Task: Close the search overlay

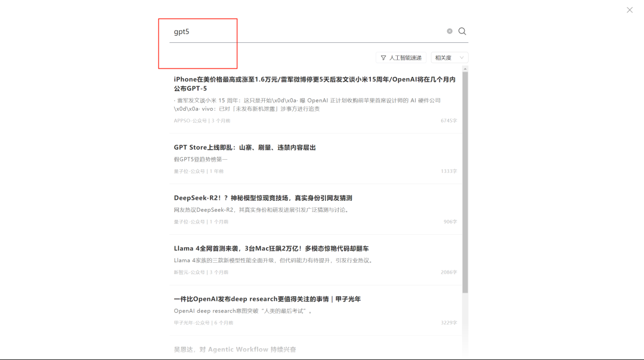Action: click(630, 10)
